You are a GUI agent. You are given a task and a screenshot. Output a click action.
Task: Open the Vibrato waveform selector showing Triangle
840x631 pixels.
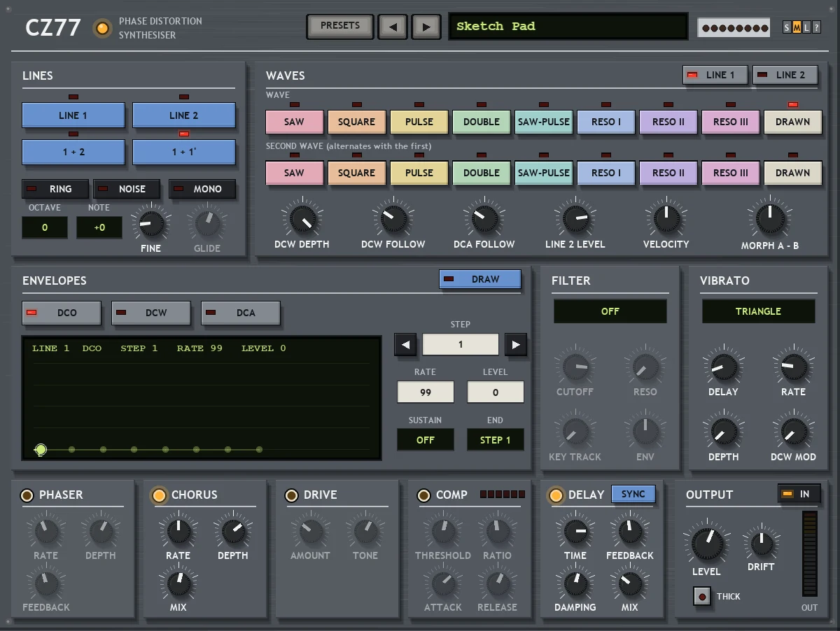point(758,311)
